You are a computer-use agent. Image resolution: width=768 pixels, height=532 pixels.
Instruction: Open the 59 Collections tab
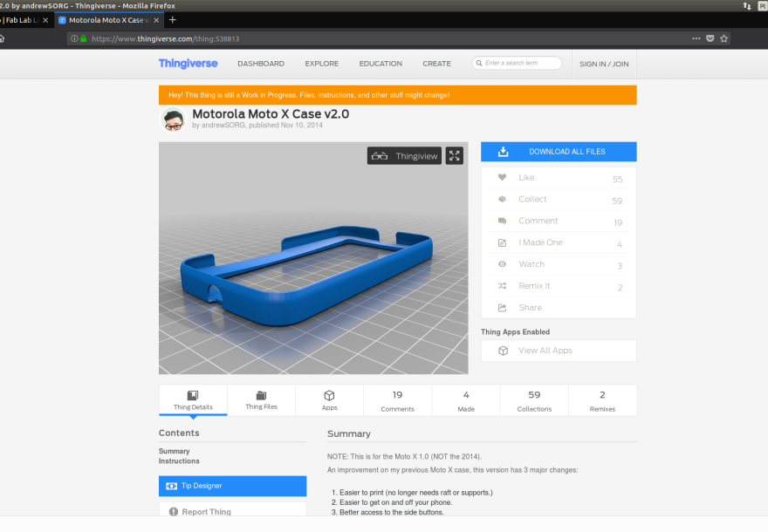point(534,400)
